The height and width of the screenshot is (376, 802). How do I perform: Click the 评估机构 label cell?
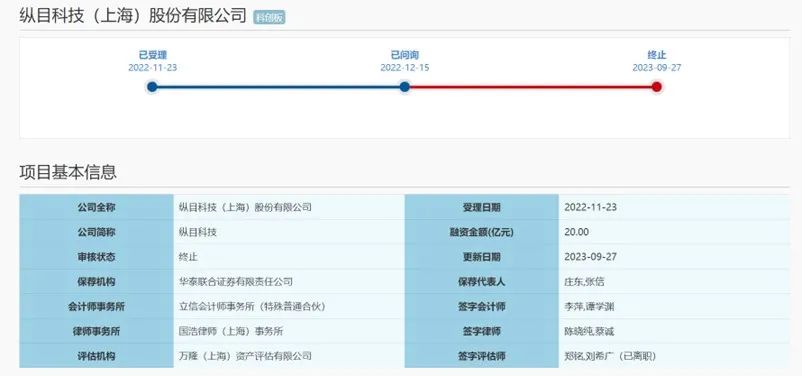(x=97, y=356)
